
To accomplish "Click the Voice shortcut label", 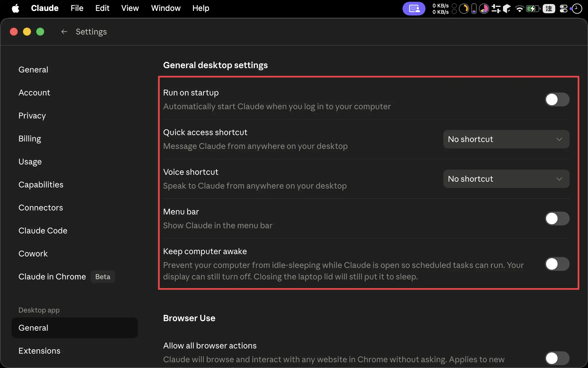I will pos(191,172).
